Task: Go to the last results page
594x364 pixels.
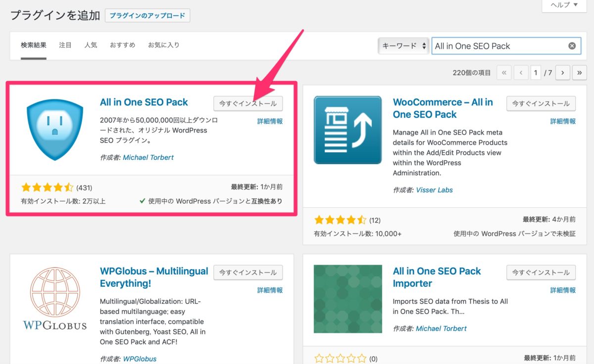Action: click(x=580, y=73)
